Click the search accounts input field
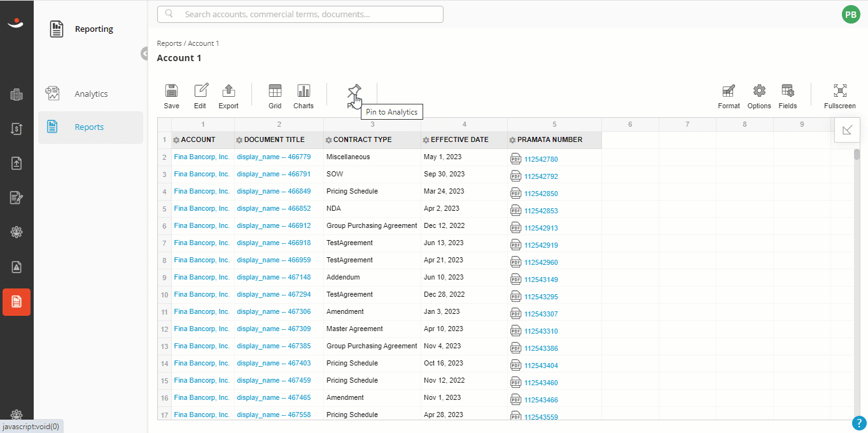868x433 pixels. tap(300, 14)
